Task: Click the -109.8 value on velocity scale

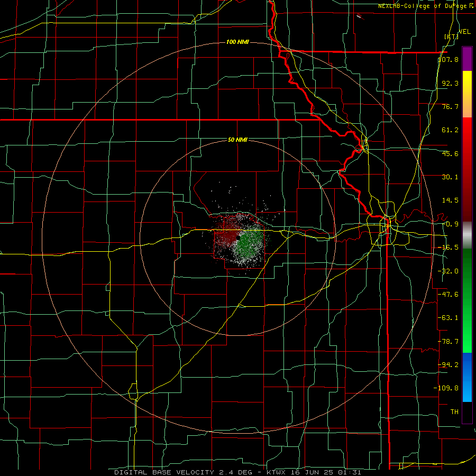Action: pos(446,388)
